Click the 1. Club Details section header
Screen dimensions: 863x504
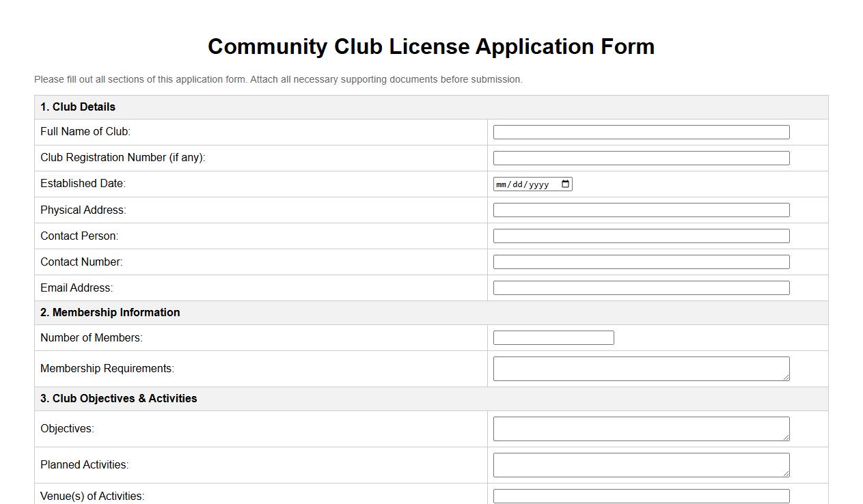[x=77, y=107]
